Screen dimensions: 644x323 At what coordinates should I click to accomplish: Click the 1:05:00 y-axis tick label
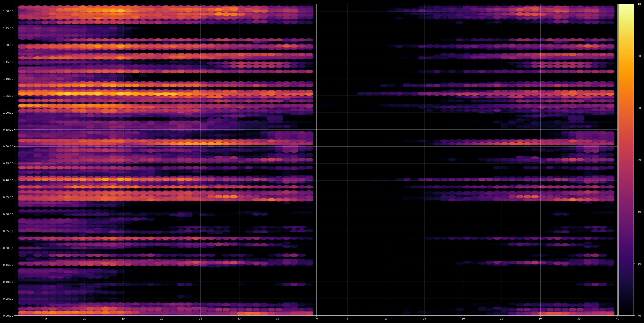tap(8, 96)
